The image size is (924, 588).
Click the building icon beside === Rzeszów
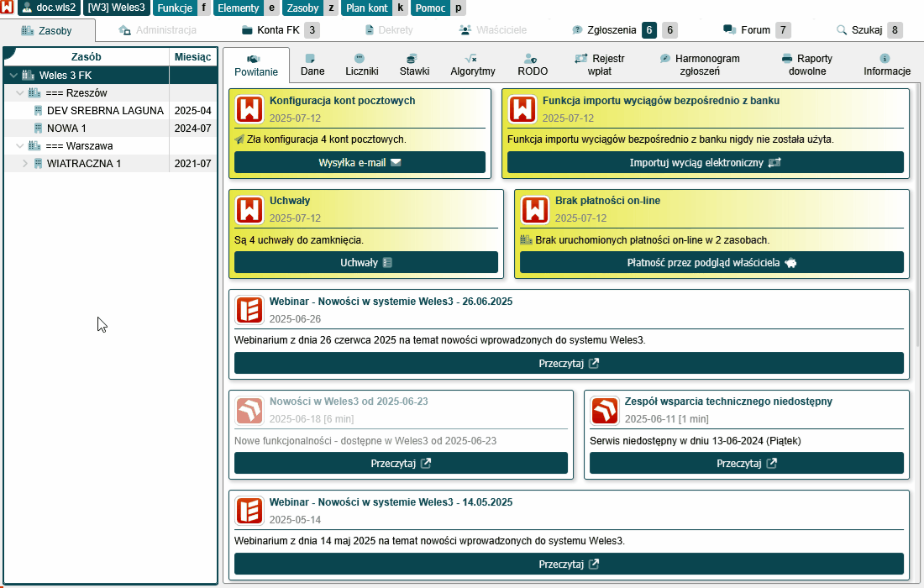[34, 92]
